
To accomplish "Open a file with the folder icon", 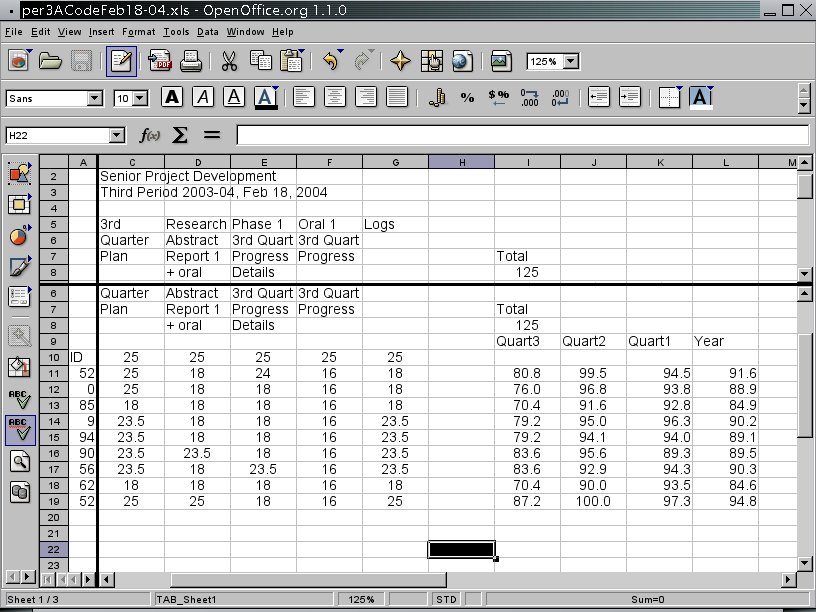I will (50, 61).
